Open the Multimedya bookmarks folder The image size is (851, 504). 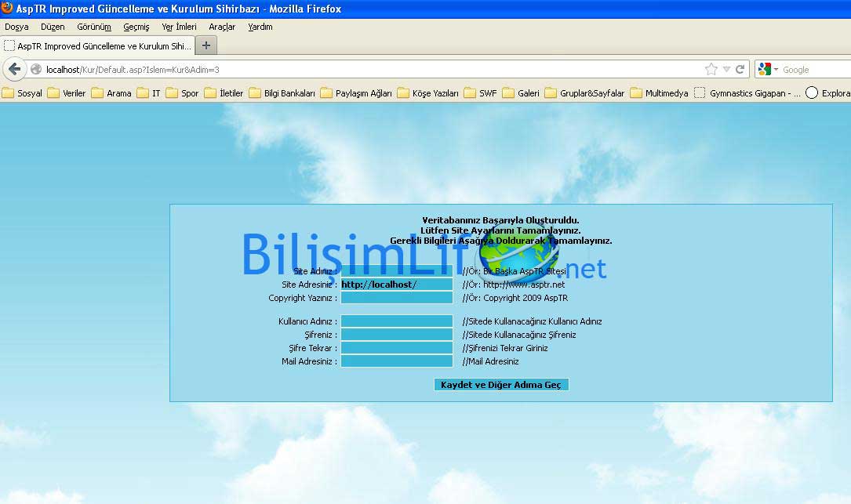tap(660, 93)
